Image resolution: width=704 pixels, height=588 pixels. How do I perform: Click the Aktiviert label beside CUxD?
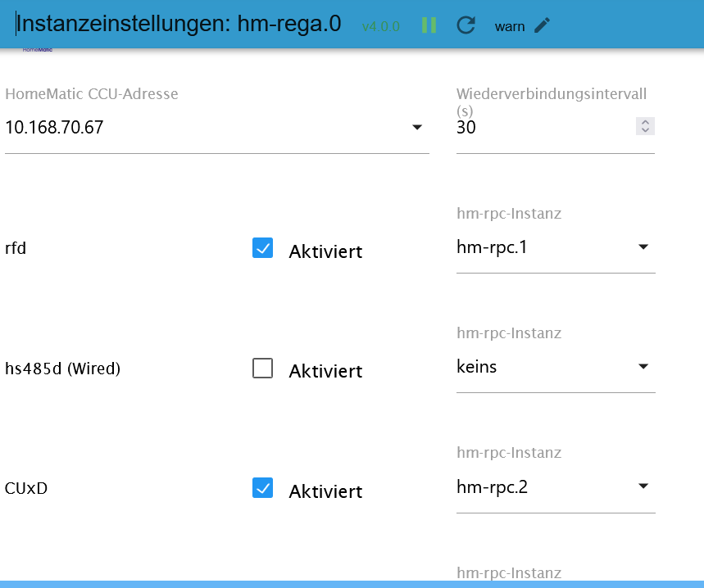click(x=325, y=491)
